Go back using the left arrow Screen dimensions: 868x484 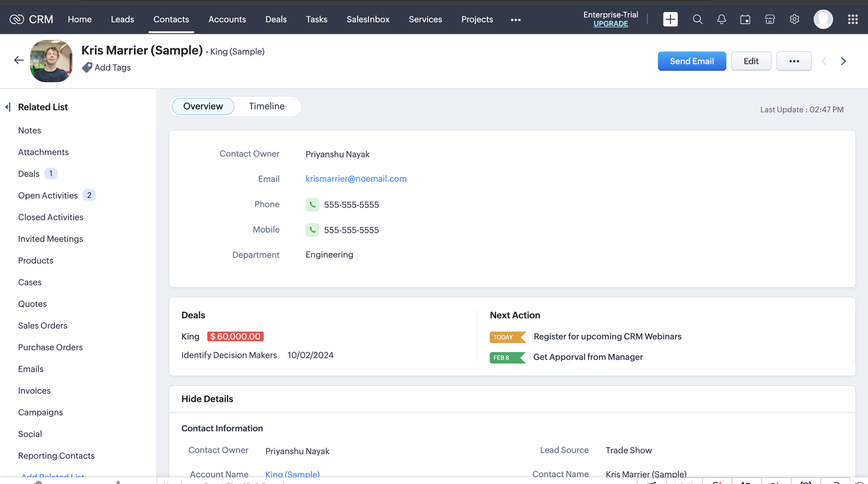pos(19,60)
